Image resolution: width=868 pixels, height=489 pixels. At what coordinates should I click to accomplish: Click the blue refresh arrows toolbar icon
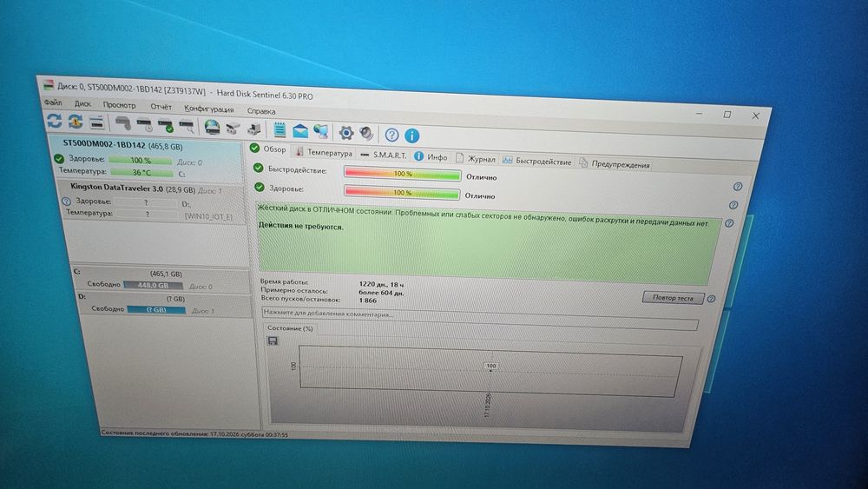54,120
